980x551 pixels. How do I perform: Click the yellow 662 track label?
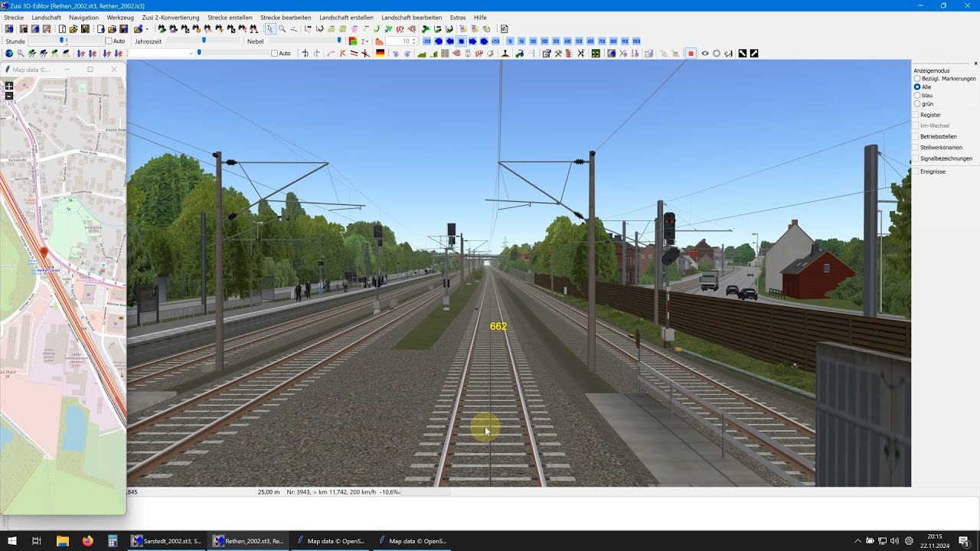498,326
